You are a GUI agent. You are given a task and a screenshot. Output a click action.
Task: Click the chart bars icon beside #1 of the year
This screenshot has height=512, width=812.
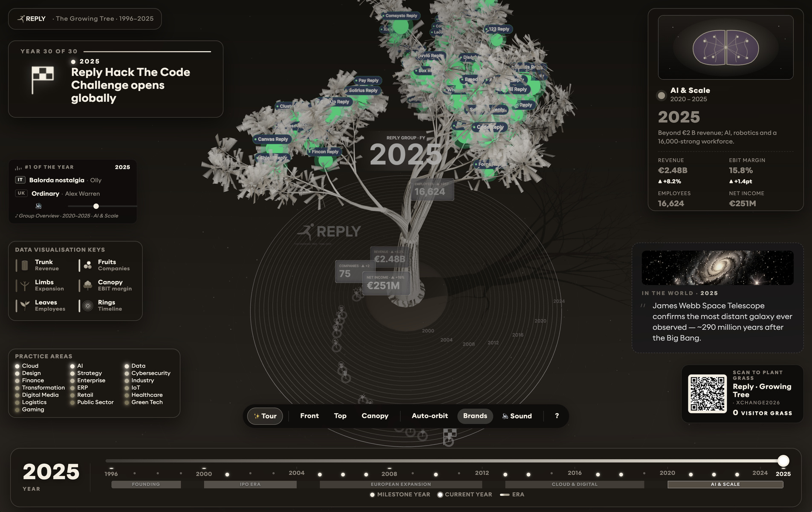coord(18,168)
